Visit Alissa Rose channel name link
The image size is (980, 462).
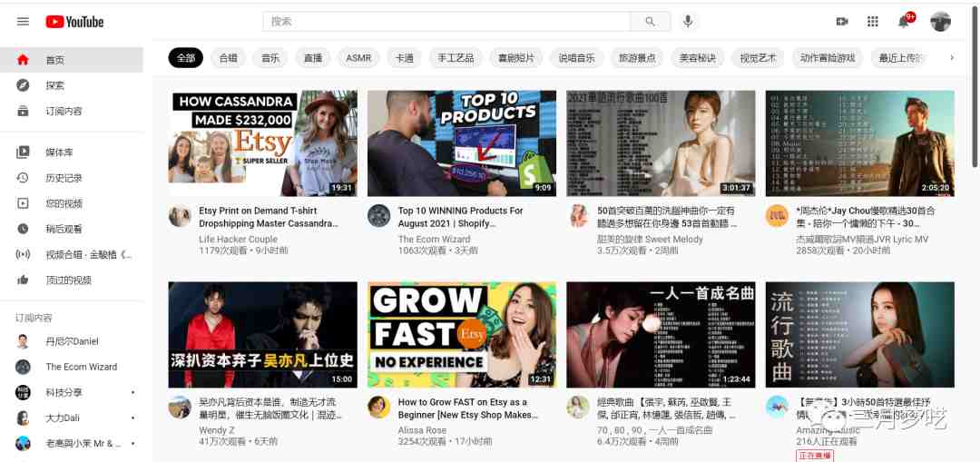[423, 431]
